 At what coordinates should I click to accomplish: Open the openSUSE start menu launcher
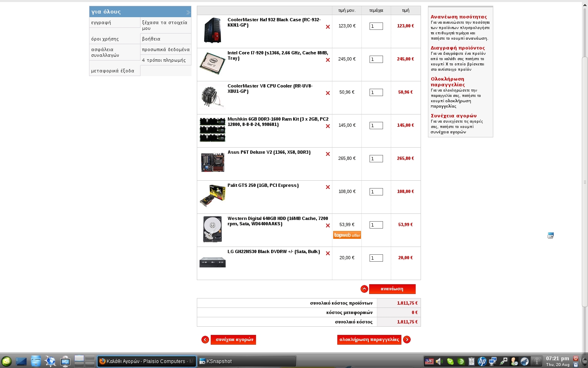pyautogui.click(x=7, y=361)
